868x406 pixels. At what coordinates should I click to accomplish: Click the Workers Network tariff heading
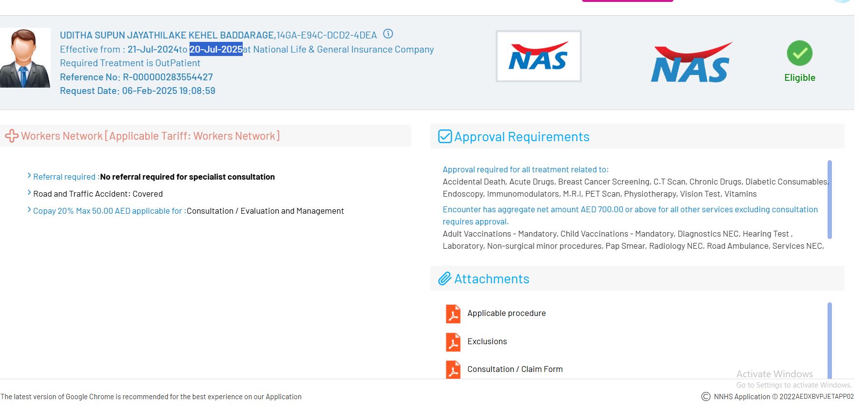[150, 136]
